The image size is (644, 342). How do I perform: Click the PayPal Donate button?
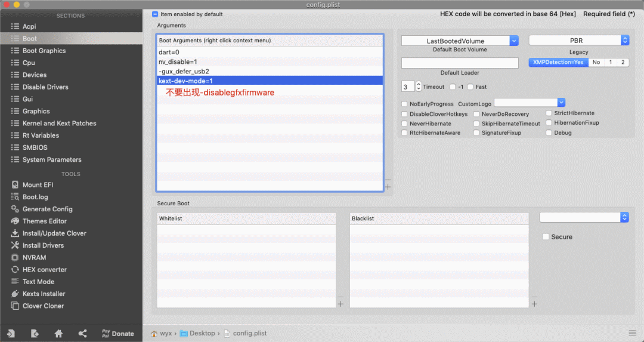click(x=118, y=334)
